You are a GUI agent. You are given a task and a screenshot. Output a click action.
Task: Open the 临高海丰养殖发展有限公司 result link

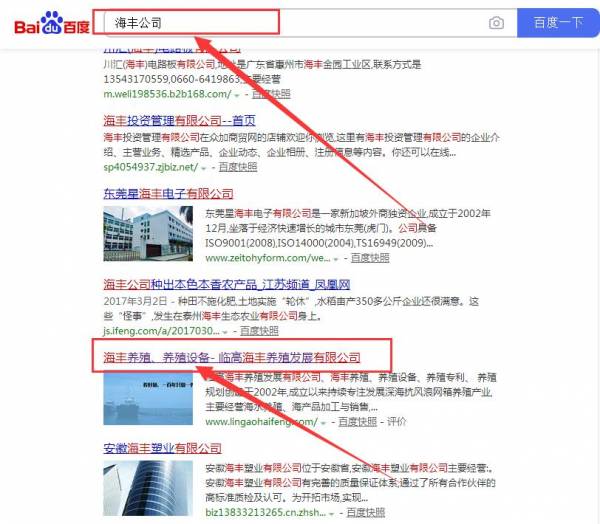[x=232, y=357]
